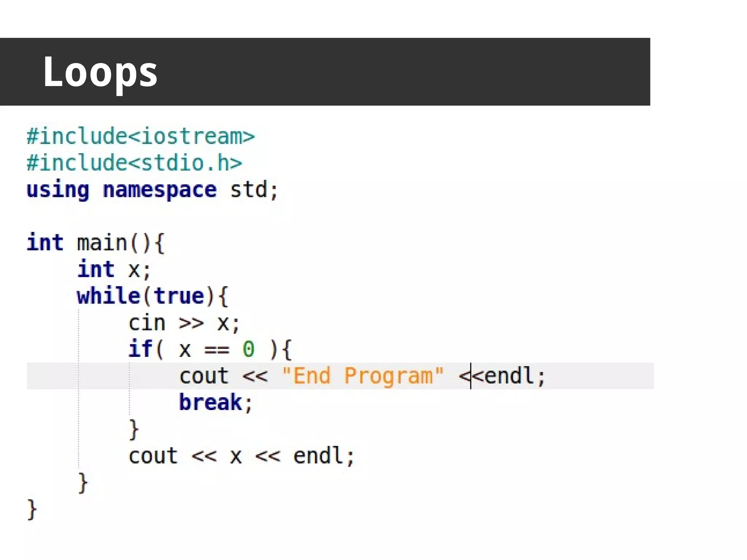Click the Loops slide title
This screenshot has height=560, width=747.
pyautogui.click(x=100, y=72)
